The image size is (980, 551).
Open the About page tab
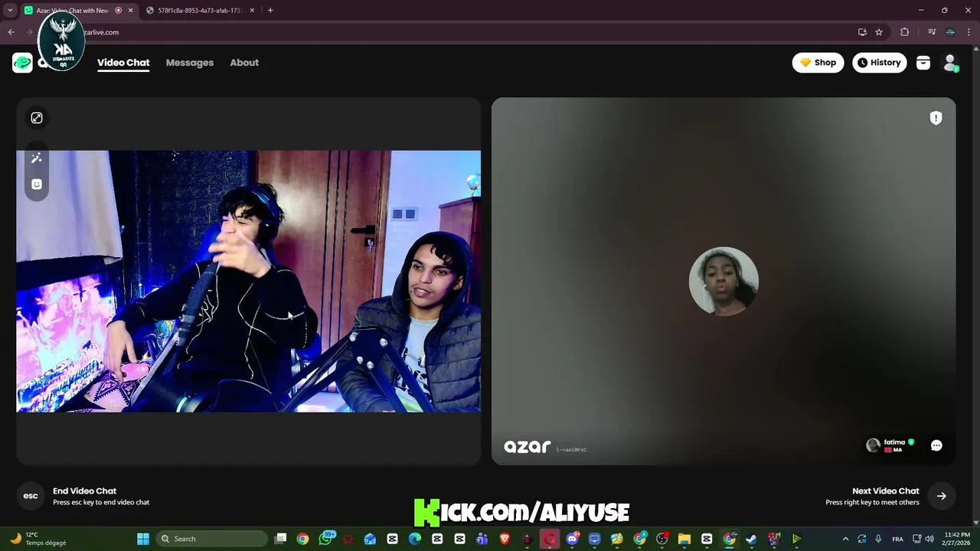[x=244, y=63]
